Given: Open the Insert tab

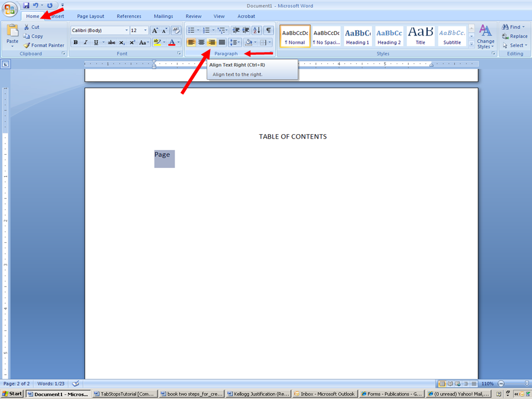Looking at the screenshot, I should [58, 16].
